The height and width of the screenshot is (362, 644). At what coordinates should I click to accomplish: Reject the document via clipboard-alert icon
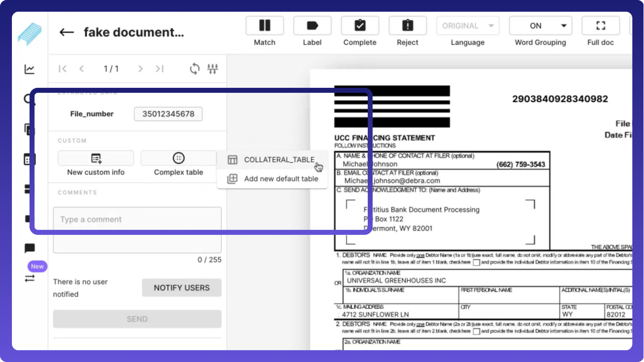click(408, 26)
